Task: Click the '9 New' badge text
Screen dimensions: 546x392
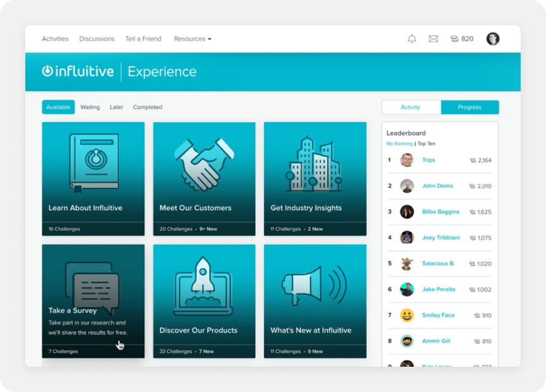Action: click(x=315, y=352)
